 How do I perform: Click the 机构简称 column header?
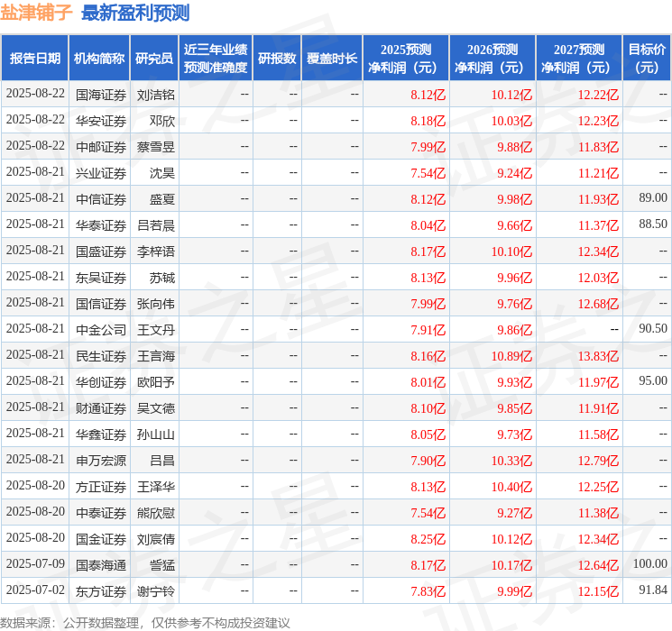point(99,59)
